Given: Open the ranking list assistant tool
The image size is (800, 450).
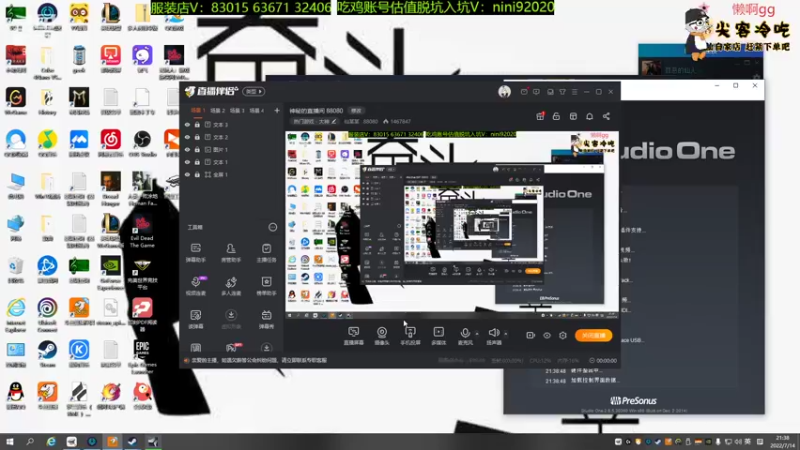Looking at the screenshot, I should 266,286.
